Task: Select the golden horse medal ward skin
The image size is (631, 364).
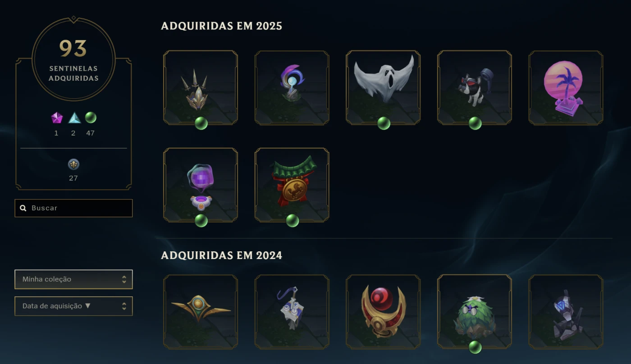Action: (x=292, y=185)
